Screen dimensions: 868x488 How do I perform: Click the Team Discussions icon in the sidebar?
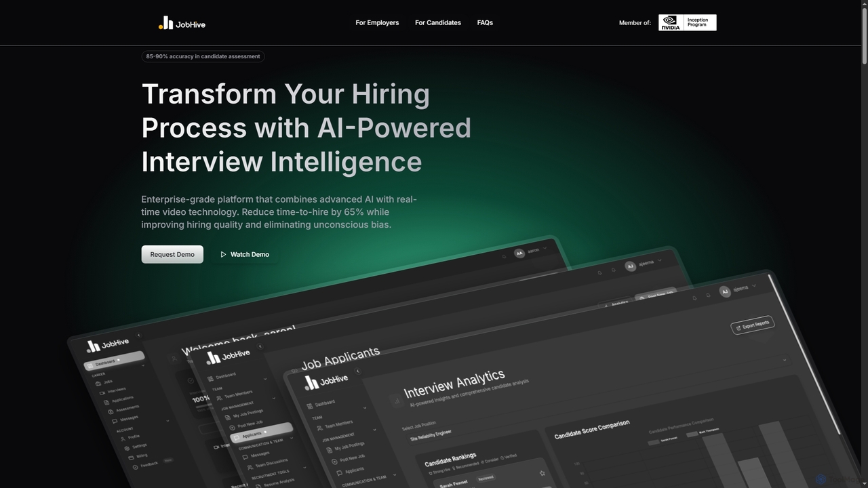[250, 468]
